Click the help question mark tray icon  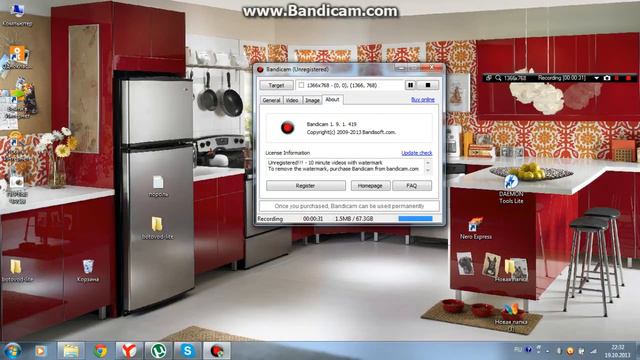[529, 350]
